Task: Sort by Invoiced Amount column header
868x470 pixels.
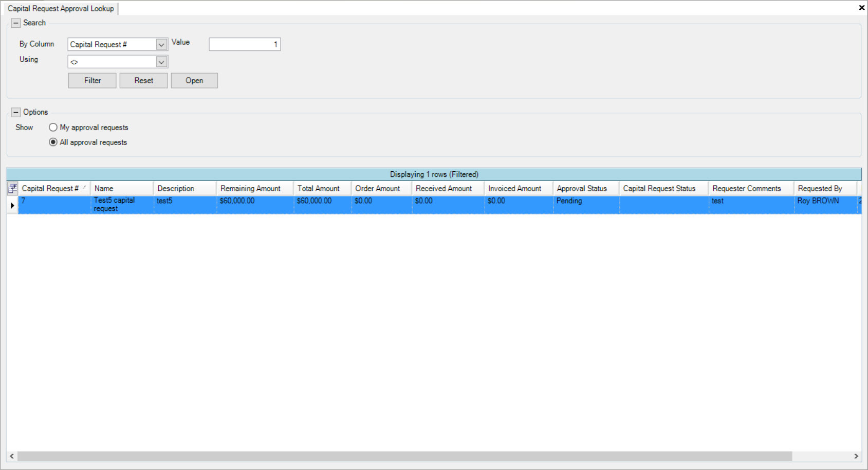Action: 519,188
